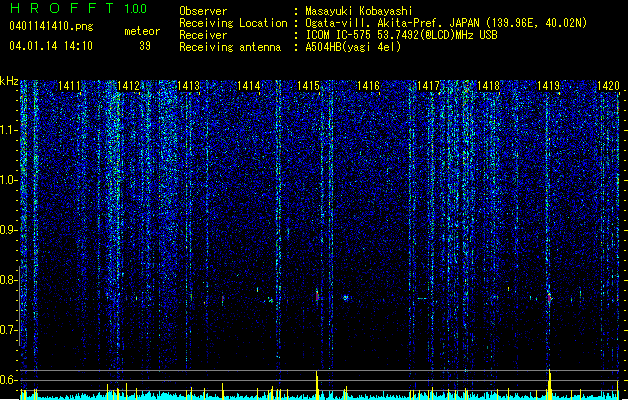This screenshot has height=400, width=629.
Task: Click the 1412 time marker
Action: point(128,85)
